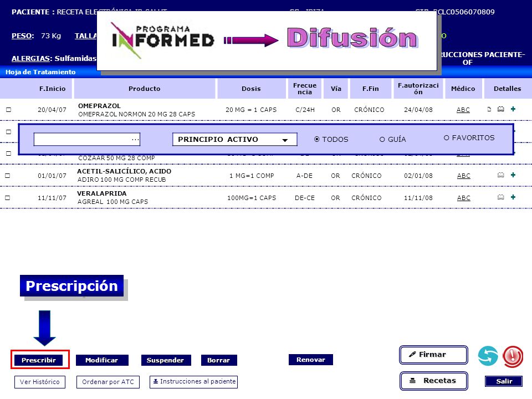Screen dimensions: 532x399
Task: Click COZAAR 50 MG 28 COMP
Action: coord(116,158)
